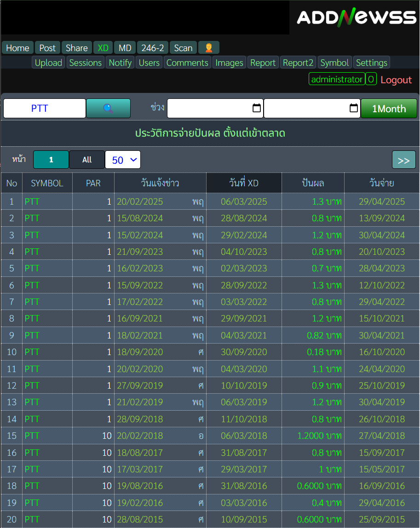Image resolution: width=420 pixels, height=528 pixels.
Task: Click payment date 12/10/2022
Action: pos(382,285)
